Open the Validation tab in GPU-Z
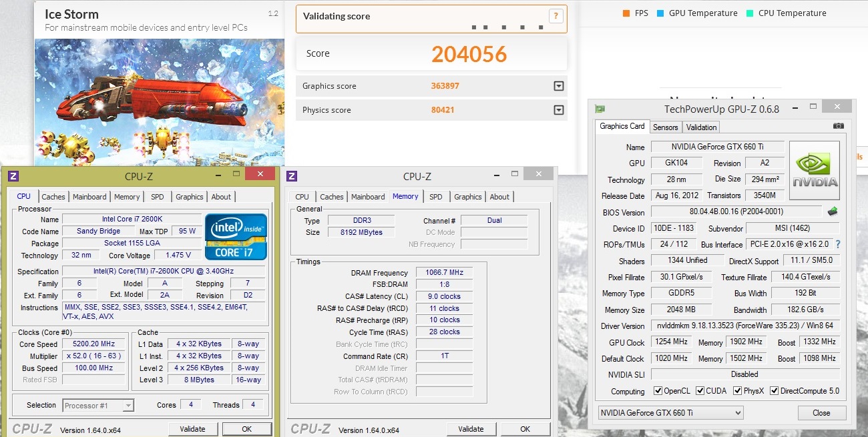This screenshot has width=868, height=437. tap(701, 127)
